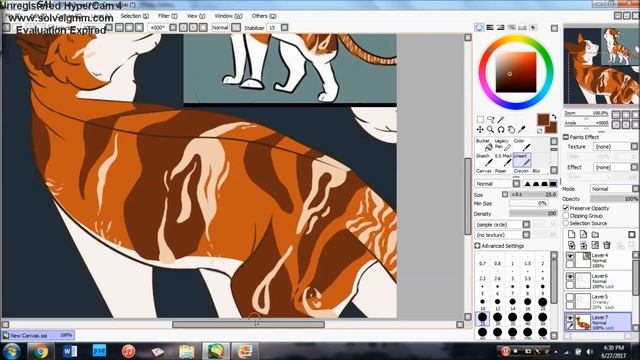This screenshot has height=360, width=640.
Task: Toggle brush size multiplier box next to Size
Action: pyautogui.click(x=505, y=194)
